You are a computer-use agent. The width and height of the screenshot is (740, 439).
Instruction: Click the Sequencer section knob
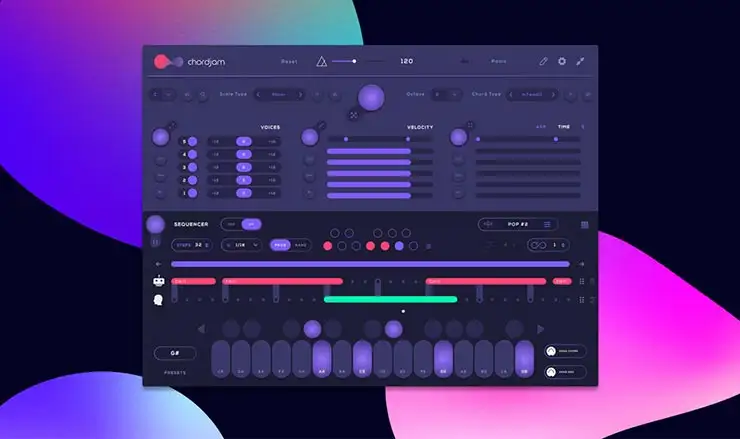click(155, 225)
